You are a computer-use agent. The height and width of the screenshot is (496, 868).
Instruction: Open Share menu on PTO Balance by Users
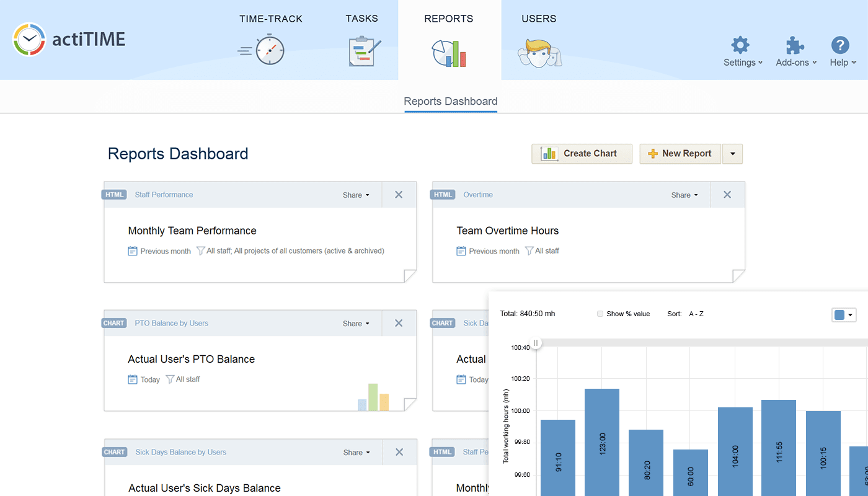(356, 323)
